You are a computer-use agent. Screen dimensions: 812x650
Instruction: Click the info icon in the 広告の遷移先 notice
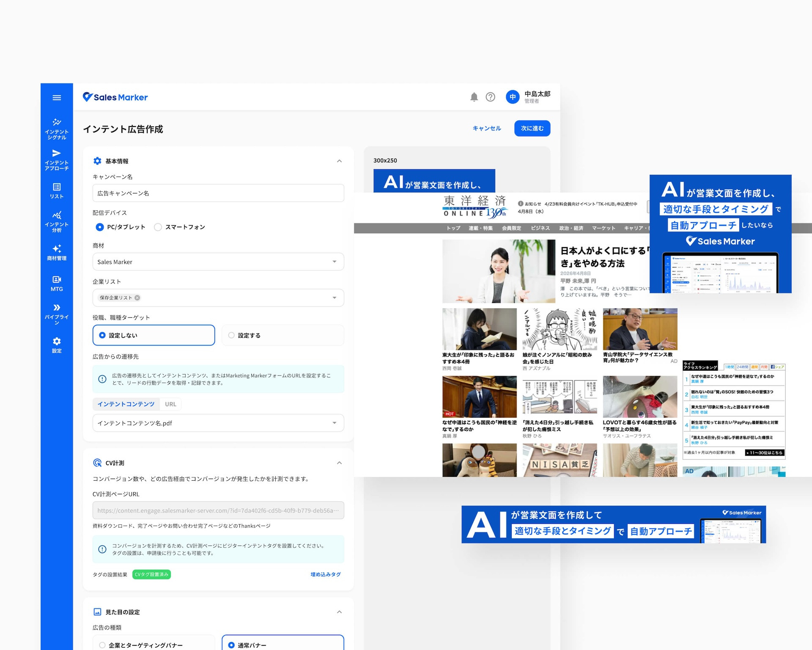point(102,379)
